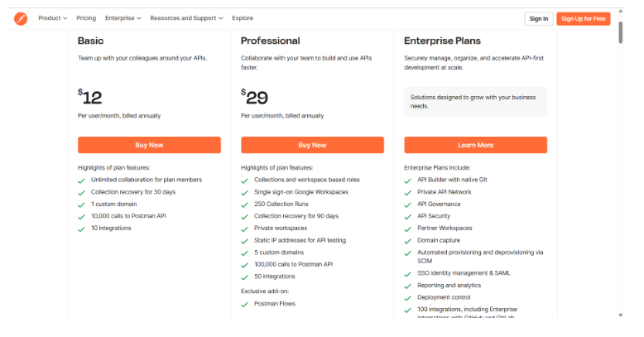Viewport: 644px width, 337px height.
Task: Go to the Explore page
Action: [243, 18]
